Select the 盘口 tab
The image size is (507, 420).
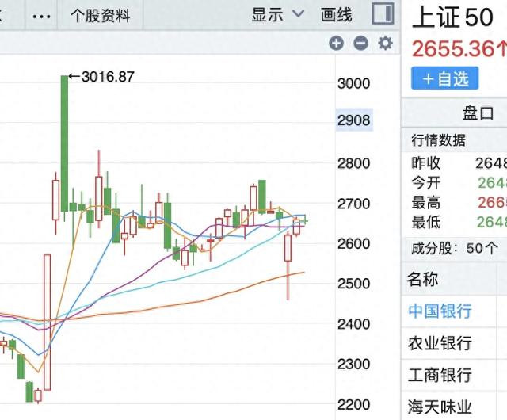point(478,113)
